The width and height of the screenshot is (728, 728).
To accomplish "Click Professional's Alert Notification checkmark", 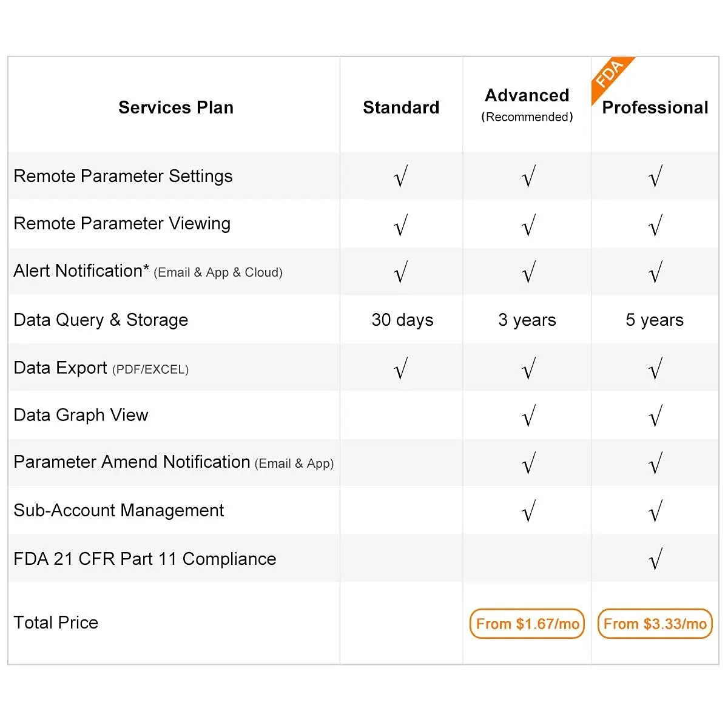I will [655, 272].
